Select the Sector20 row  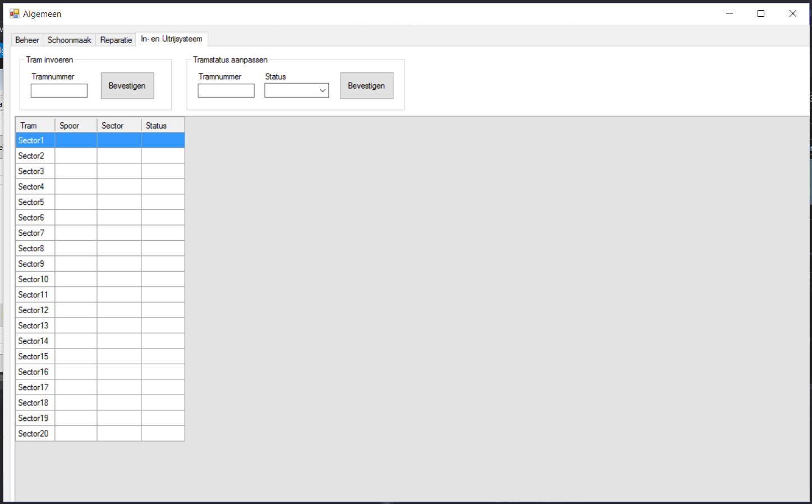(x=35, y=433)
